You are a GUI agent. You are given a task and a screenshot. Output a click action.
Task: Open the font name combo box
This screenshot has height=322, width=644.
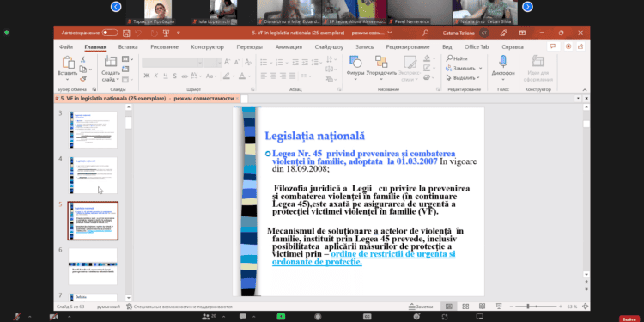click(172, 63)
